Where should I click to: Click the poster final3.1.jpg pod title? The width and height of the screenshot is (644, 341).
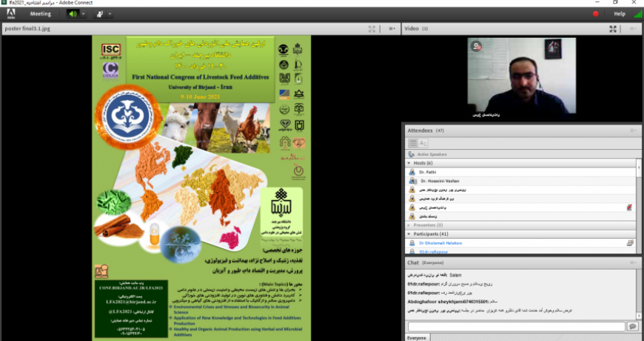pos(27,29)
